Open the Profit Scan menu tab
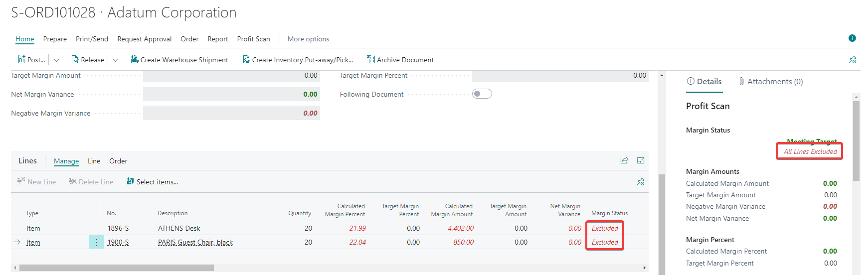This screenshot has width=868, height=275. tap(253, 39)
